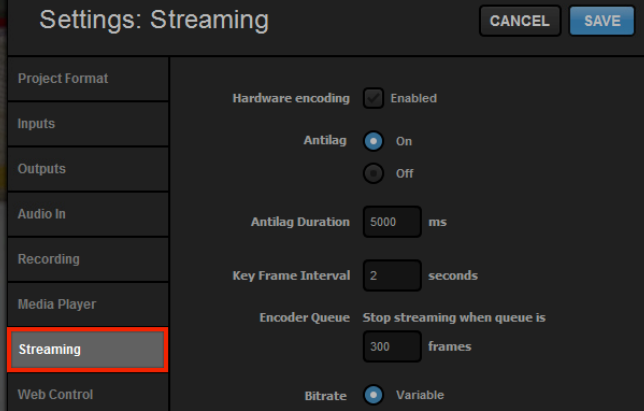Toggle the Hardware encoding Enabled checkbox
644x411 pixels.
coord(373,98)
